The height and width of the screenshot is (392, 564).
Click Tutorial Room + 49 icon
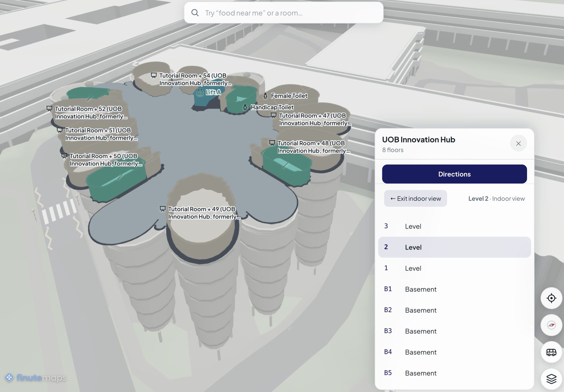click(x=163, y=209)
